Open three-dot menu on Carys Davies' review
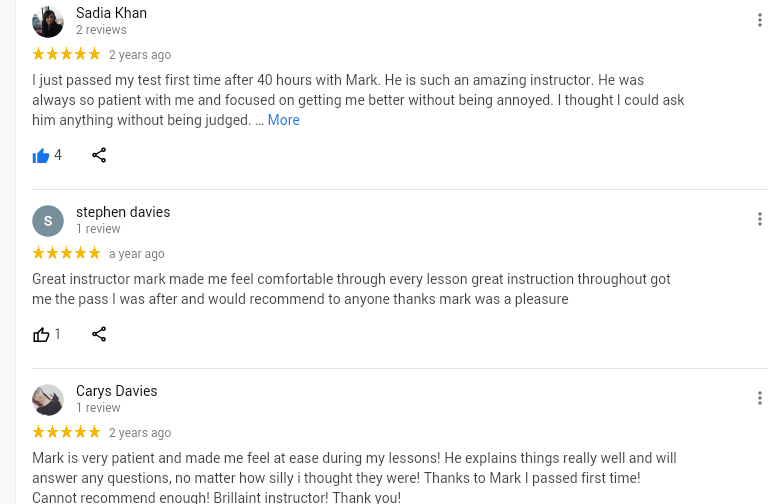The width and height of the screenshot is (770, 504). tap(760, 398)
